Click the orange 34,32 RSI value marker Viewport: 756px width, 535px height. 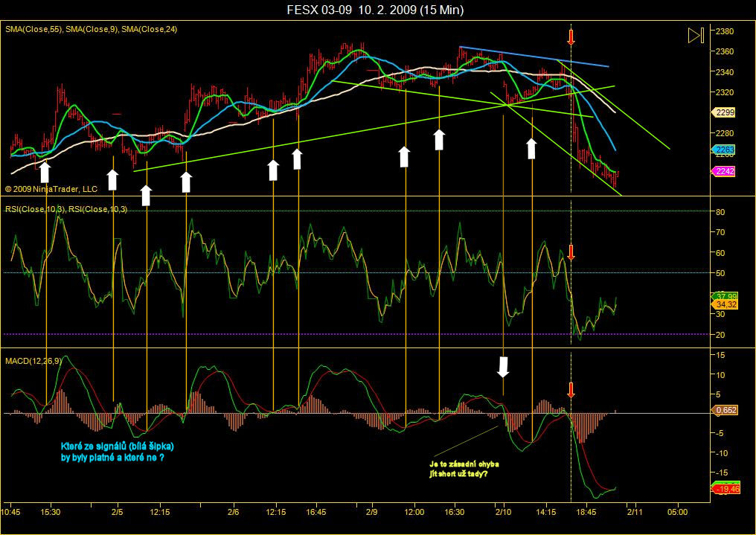coord(725,304)
